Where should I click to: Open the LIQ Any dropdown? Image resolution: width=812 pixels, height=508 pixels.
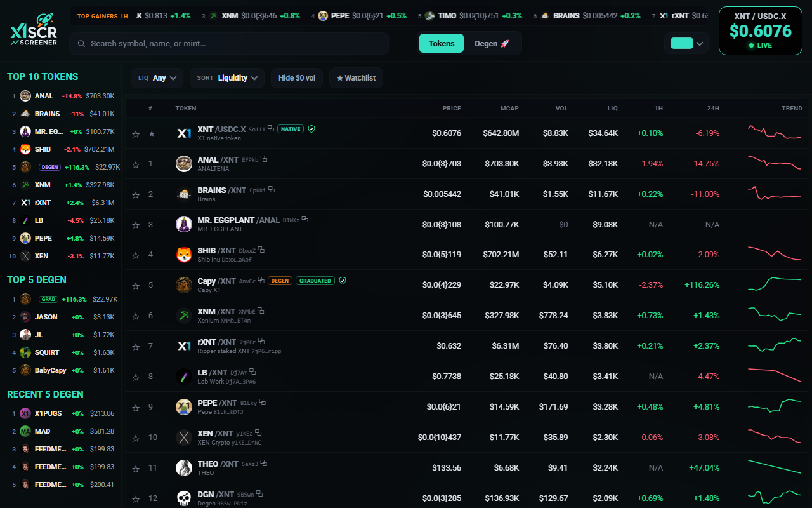(157, 78)
